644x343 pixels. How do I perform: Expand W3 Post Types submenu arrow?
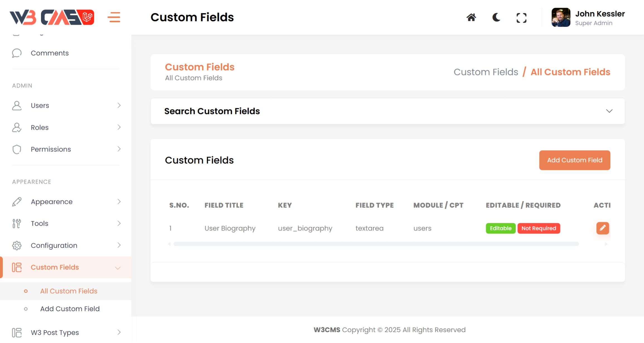119,332
